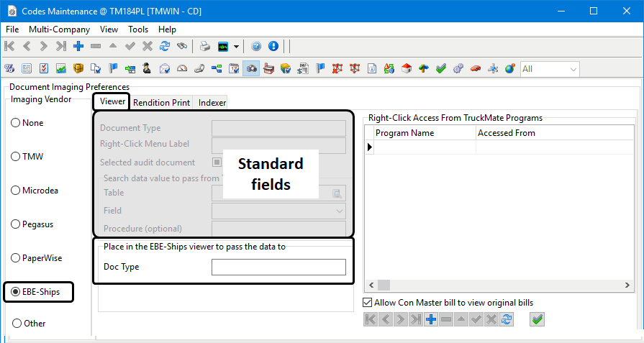The height and width of the screenshot is (343, 644).
Task: Open the red cash register icon
Action: tap(268, 69)
